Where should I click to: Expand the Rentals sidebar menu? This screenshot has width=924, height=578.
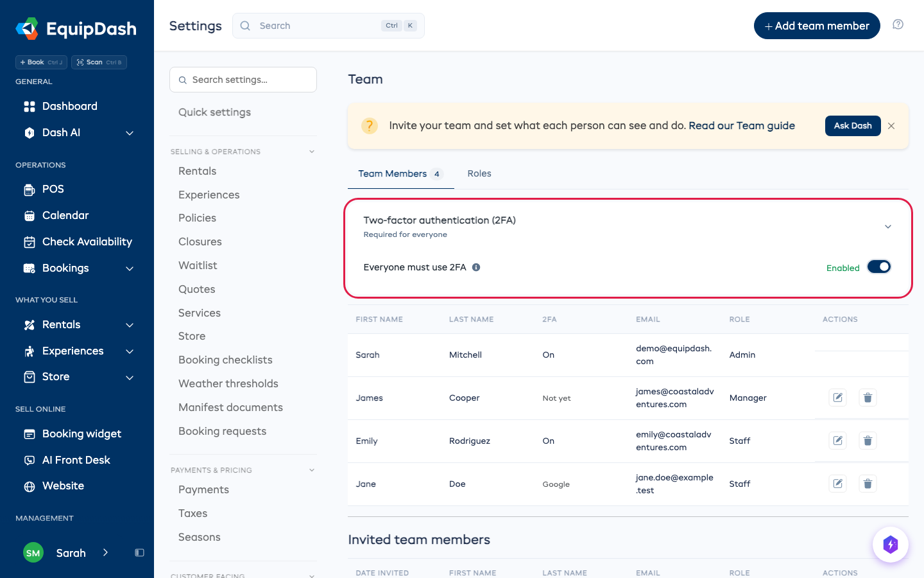click(x=130, y=325)
